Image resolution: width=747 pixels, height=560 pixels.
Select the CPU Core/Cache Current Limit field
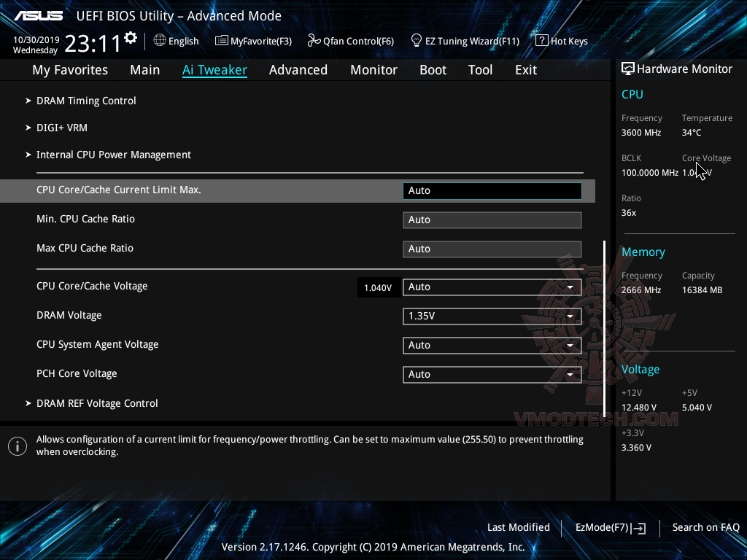click(492, 190)
